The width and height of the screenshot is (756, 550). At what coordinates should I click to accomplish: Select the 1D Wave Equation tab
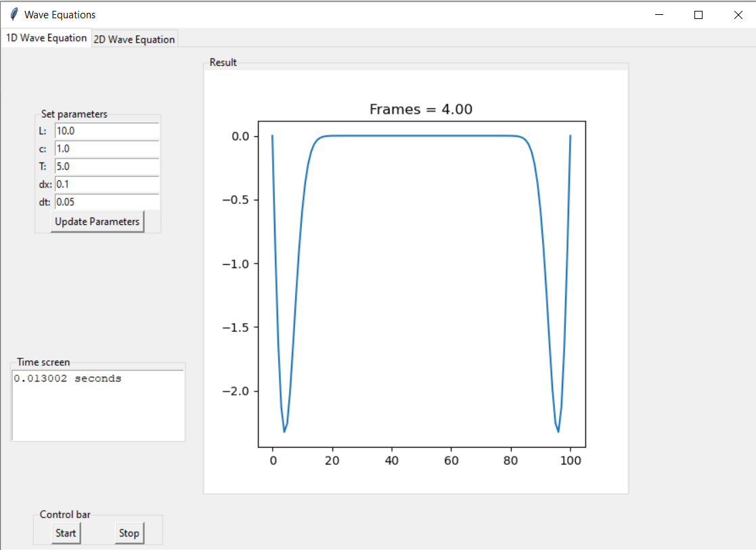click(x=45, y=38)
